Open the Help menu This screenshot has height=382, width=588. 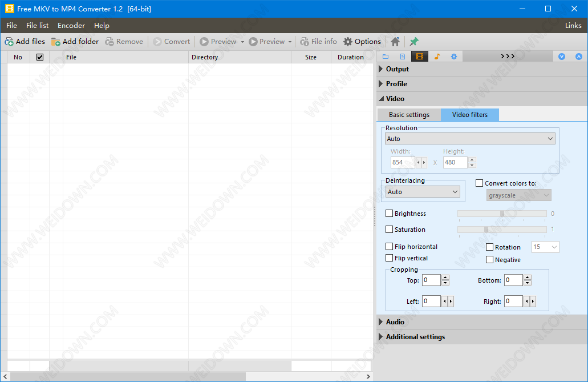tap(102, 26)
